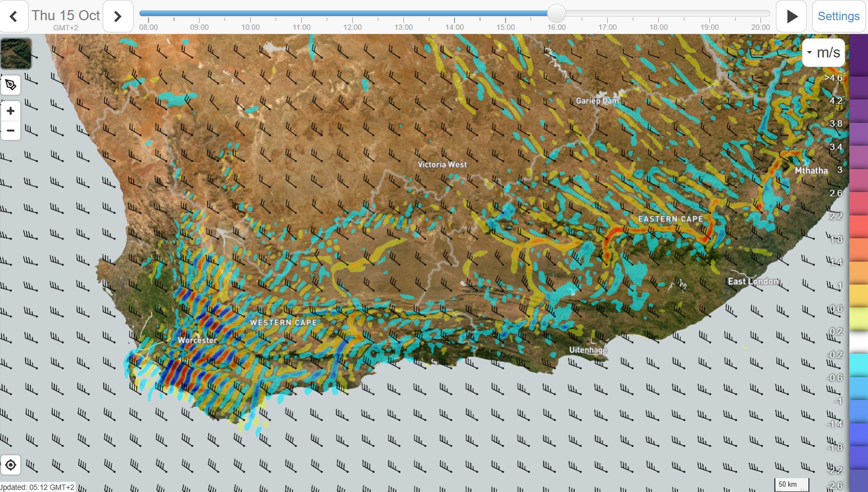This screenshot has width=868, height=492.
Task: Select the route drawing tool icon
Action: (11, 85)
